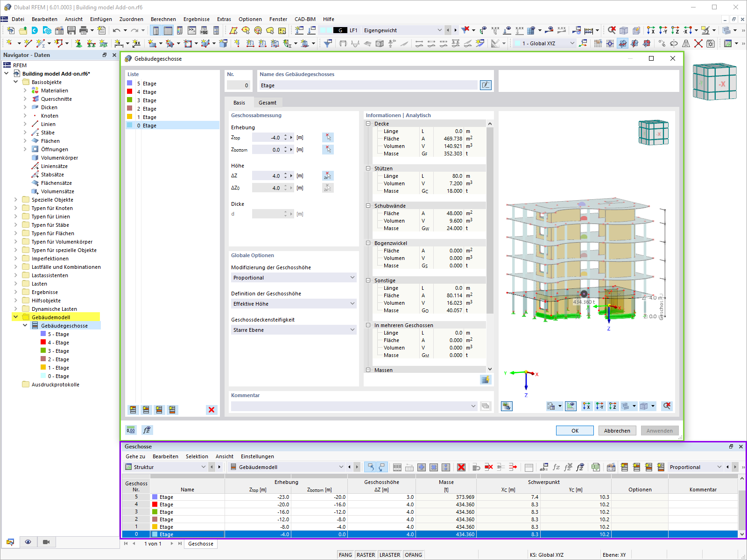The image size is (747, 560).
Task: Open Ergebnisse menu in menu bar
Action: pyautogui.click(x=196, y=19)
